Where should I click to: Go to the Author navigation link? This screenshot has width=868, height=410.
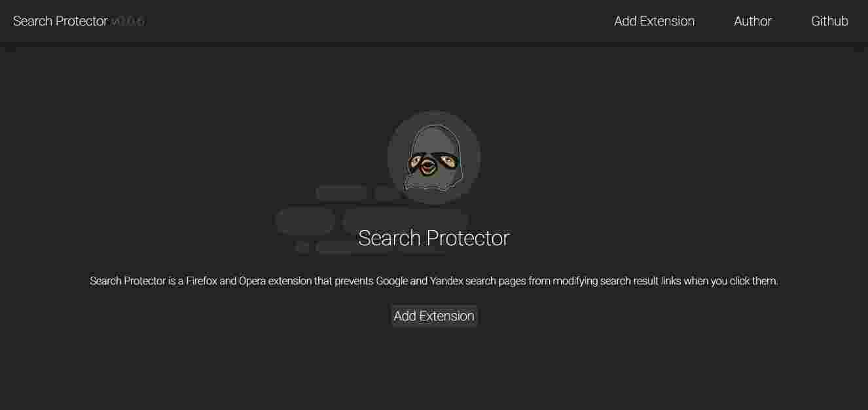(x=752, y=21)
